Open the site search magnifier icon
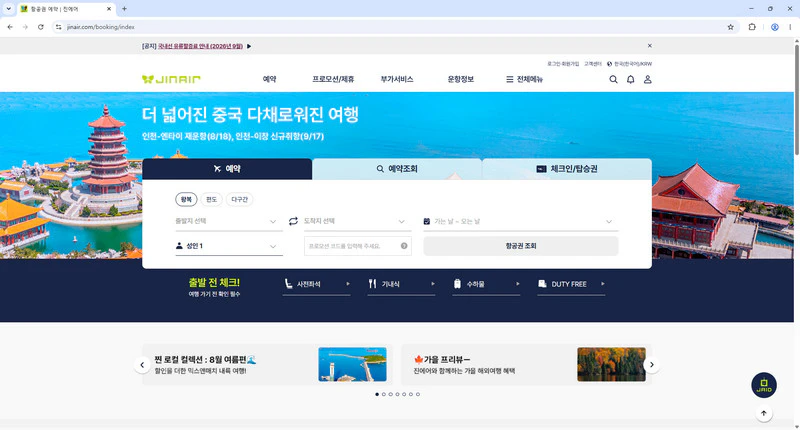800x430 pixels. pos(613,79)
